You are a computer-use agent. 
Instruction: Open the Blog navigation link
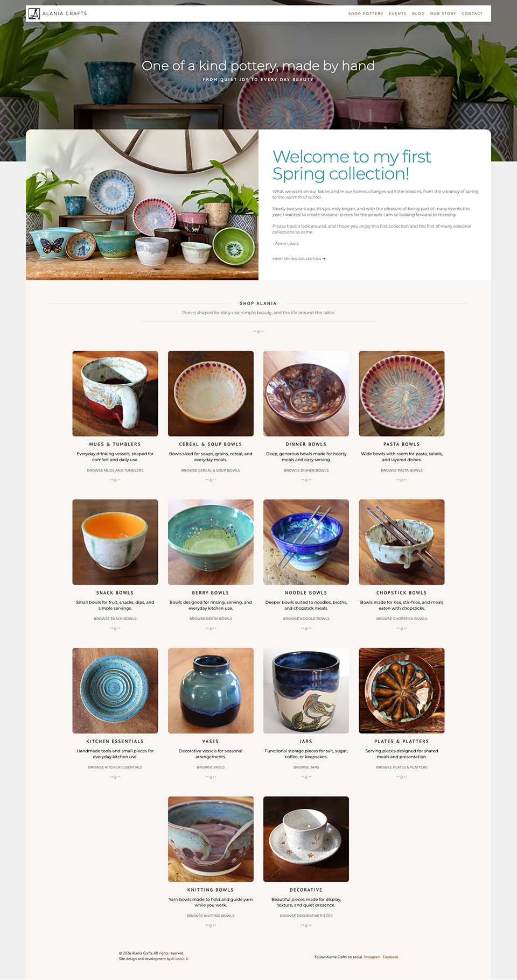point(418,13)
